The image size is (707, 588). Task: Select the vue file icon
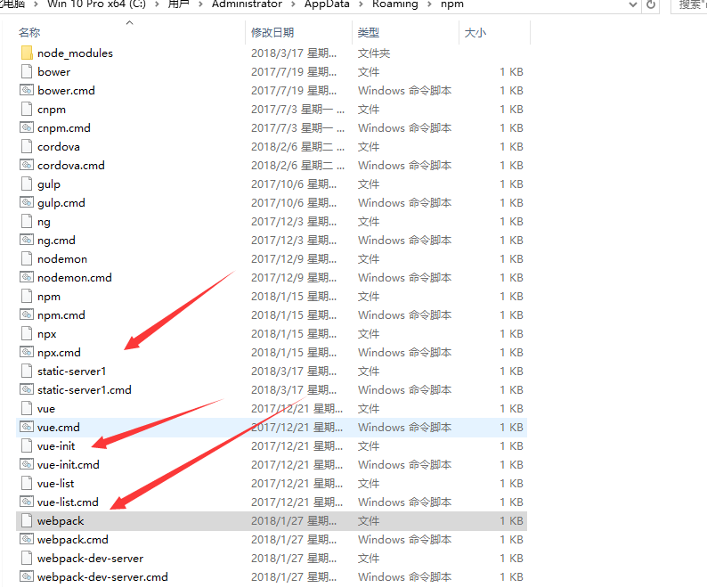27,409
